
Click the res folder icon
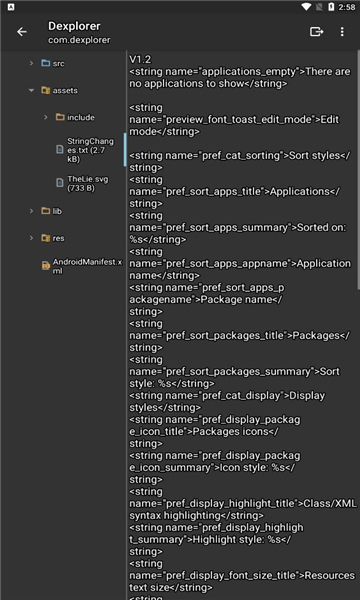pos(46,238)
